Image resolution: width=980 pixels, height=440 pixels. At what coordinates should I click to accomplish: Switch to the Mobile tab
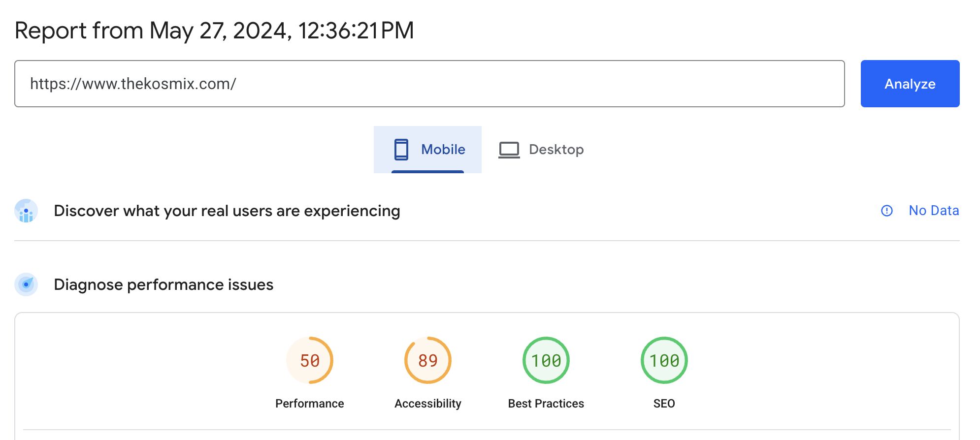(427, 150)
